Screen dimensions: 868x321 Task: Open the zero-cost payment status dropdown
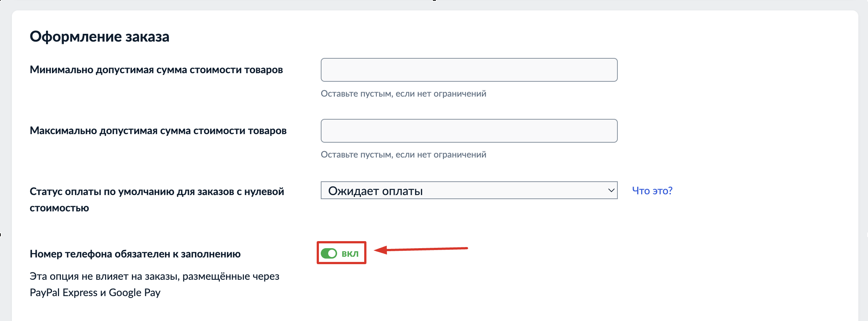point(469,190)
